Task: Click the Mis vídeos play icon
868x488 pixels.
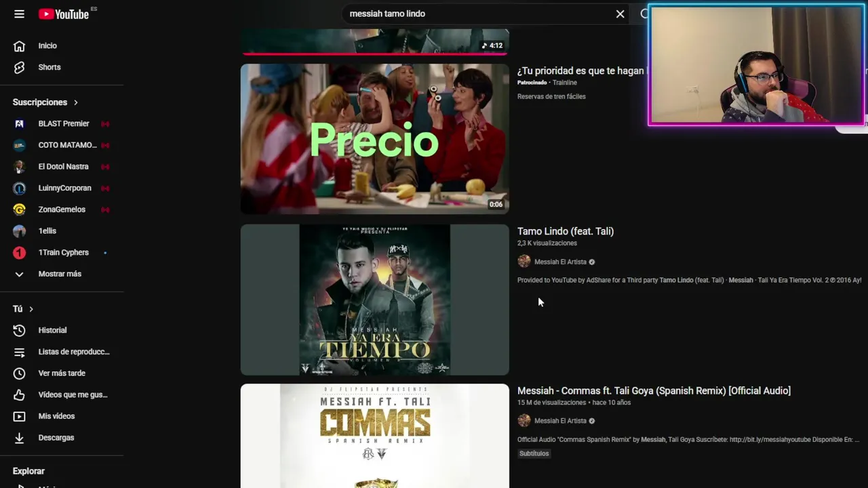Action: point(19,416)
